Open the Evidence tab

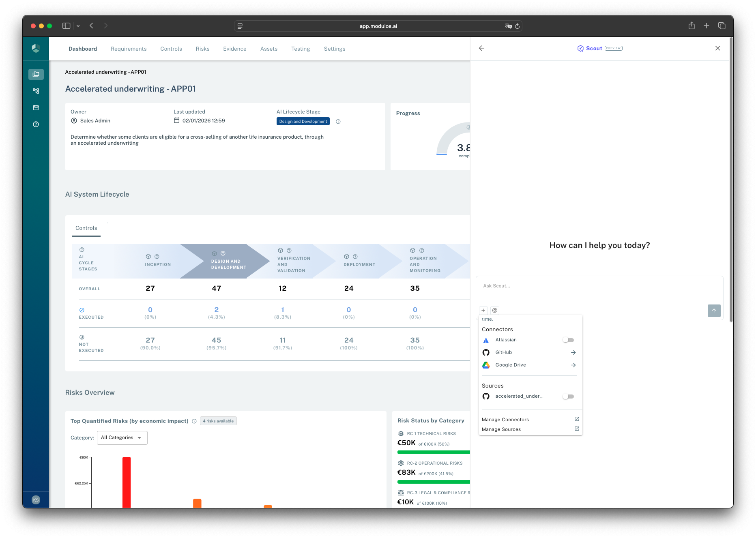coord(234,49)
